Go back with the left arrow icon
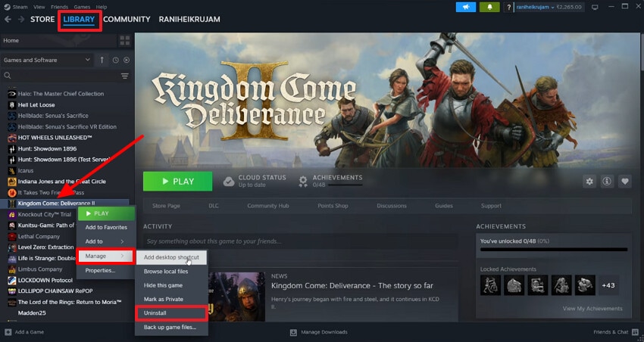Image resolution: width=644 pixels, height=342 pixels. 8,19
